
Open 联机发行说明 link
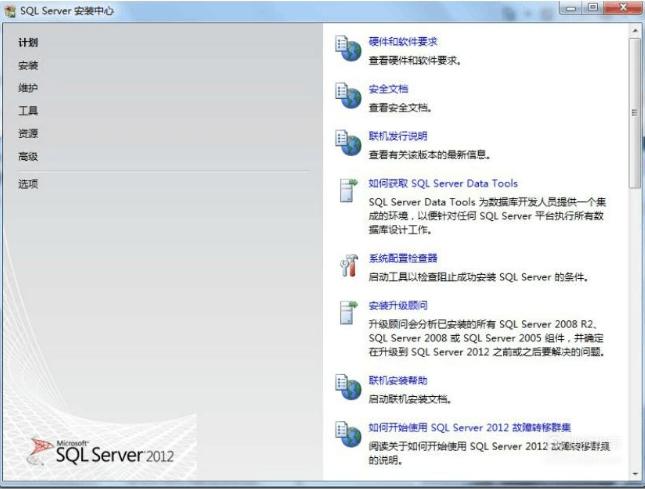[398, 136]
